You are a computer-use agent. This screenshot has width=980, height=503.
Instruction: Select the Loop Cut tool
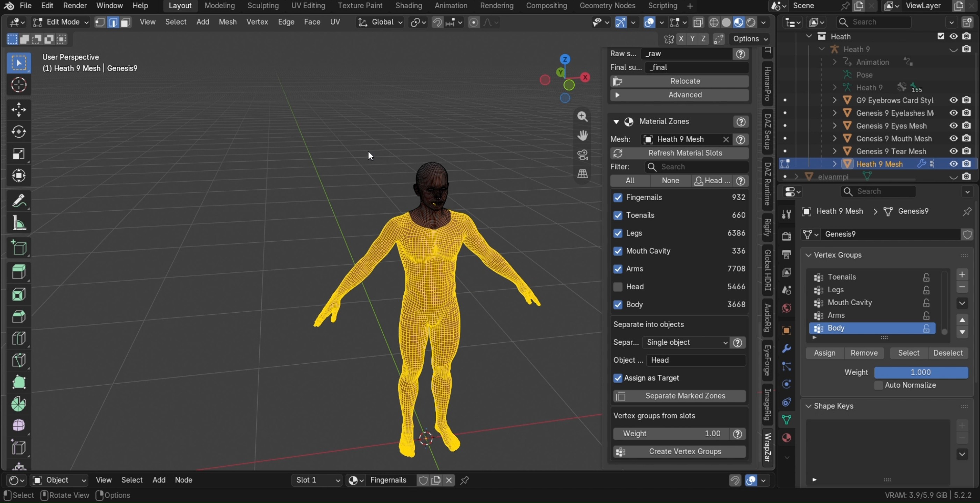[x=19, y=338]
